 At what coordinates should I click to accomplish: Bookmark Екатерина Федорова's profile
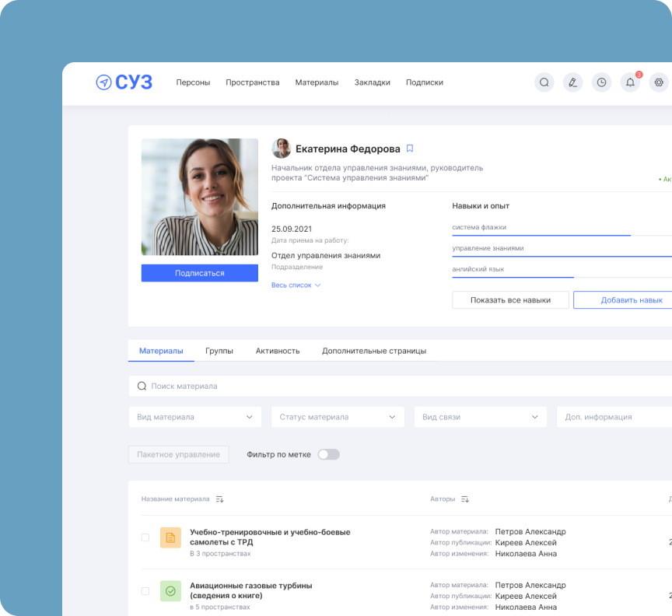[410, 149]
